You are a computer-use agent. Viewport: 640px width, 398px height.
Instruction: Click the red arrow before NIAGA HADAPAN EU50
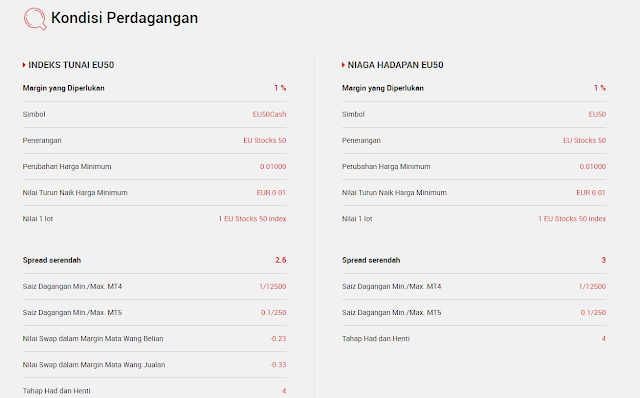point(343,65)
